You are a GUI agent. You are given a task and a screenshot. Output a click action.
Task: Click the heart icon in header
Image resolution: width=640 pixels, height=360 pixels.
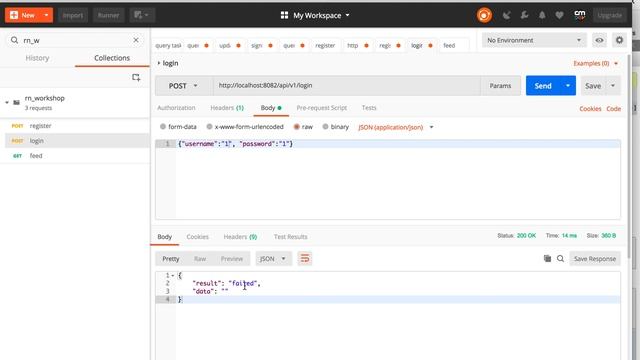tap(559, 15)
